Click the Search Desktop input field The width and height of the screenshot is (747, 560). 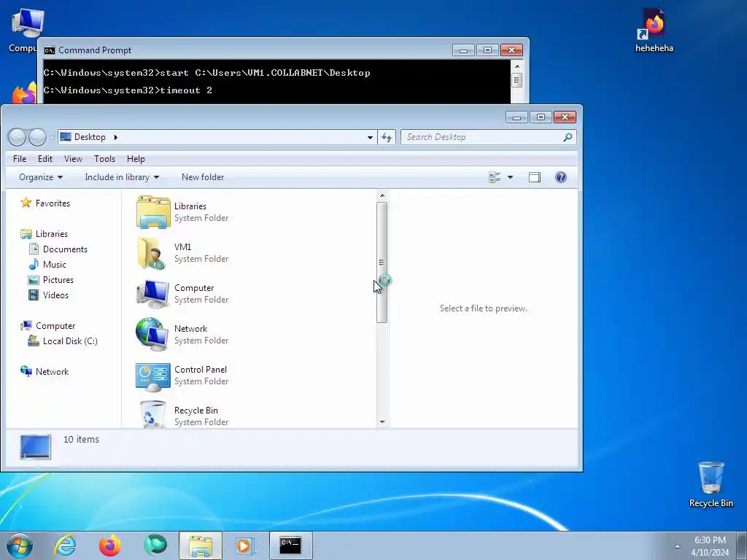pos(481,137)
